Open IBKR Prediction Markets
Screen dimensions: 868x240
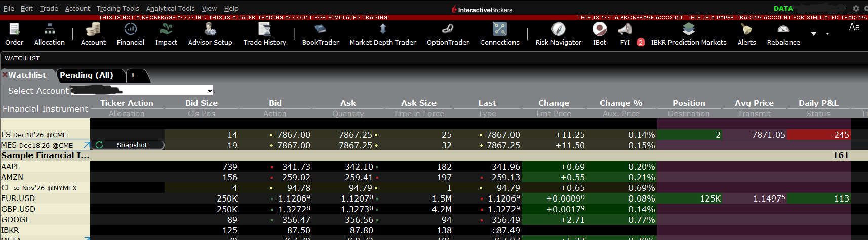(x=689, y=34)
